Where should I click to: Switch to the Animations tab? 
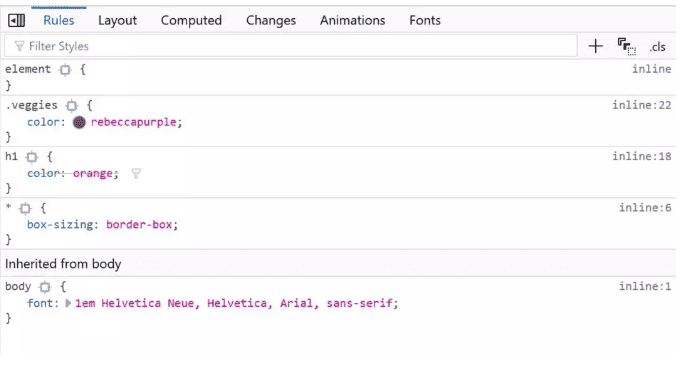coord(353,20)
